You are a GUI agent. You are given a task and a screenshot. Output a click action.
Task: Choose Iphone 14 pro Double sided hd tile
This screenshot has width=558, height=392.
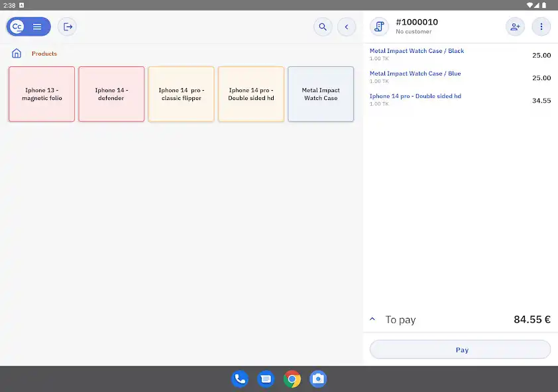251,94
